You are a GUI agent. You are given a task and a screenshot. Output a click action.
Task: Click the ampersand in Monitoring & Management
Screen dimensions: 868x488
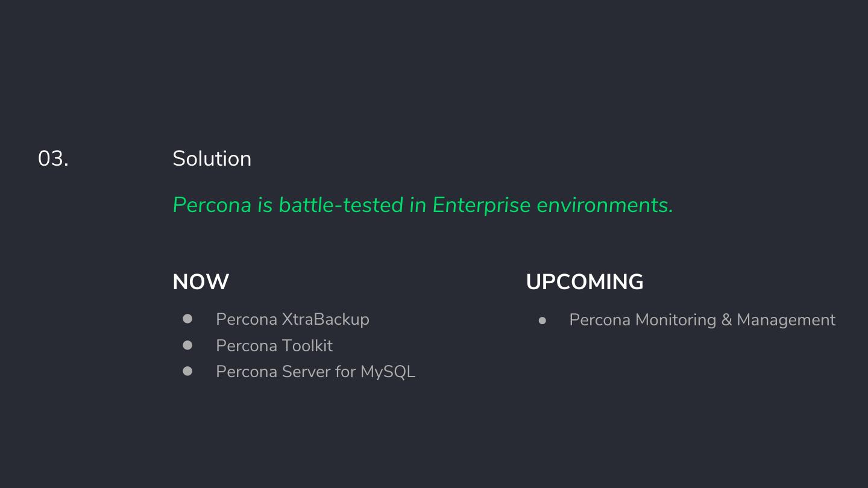pyautogui.click(x=726, y=320)
